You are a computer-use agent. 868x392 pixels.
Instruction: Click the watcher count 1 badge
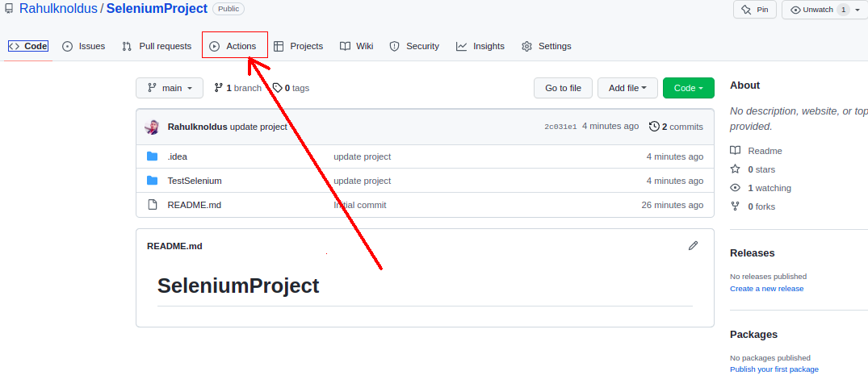pos(843,10)
